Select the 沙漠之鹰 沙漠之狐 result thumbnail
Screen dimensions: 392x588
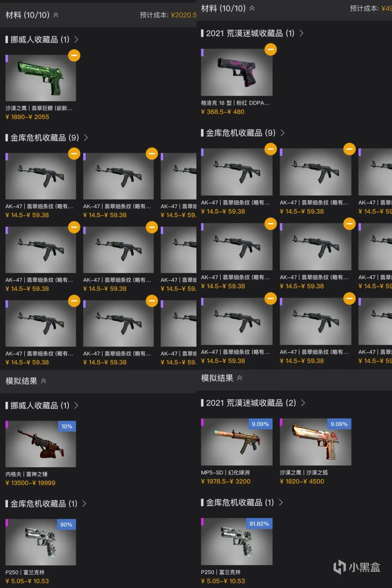pyautogui.click(x=315, y=442)
